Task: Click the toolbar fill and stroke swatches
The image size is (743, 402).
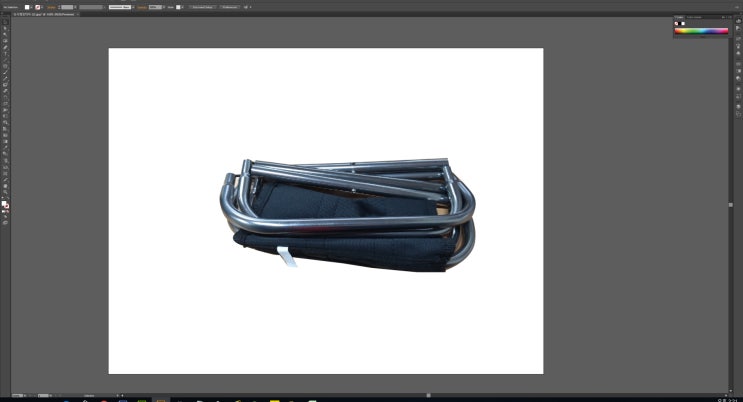Action: (x=5, y=204)
